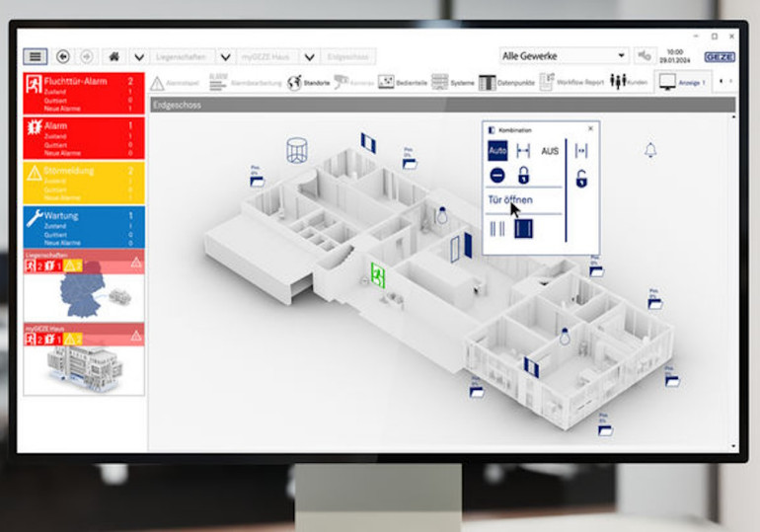Click Tür öffnen button
760x532 pixels.
510,200
